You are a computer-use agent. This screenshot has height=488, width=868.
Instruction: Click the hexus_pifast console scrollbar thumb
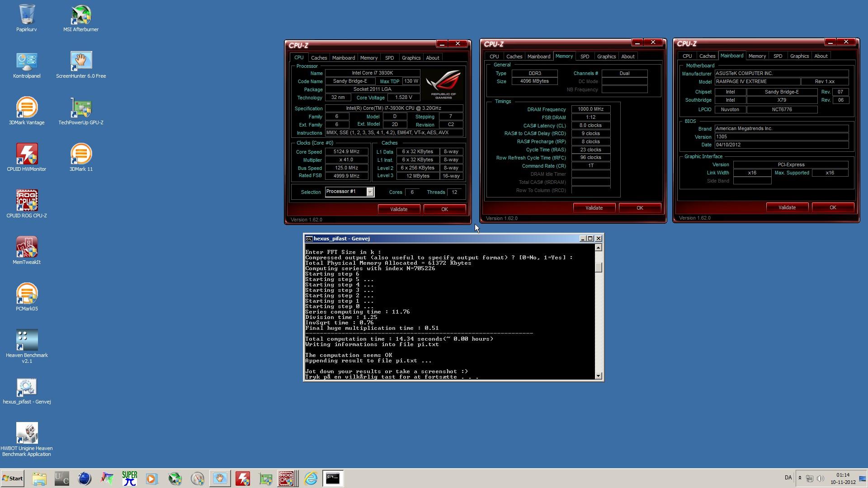coord(599,267)
